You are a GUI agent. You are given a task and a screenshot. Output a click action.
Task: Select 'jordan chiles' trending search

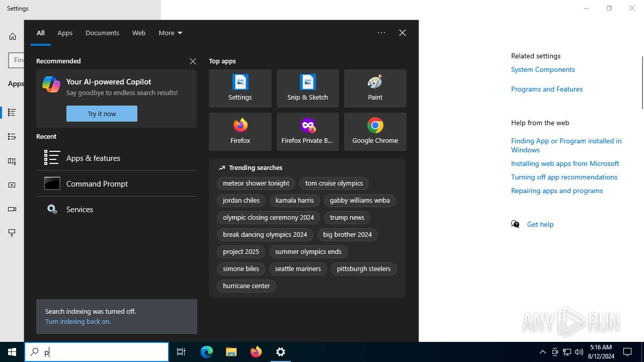coord(241,201)
